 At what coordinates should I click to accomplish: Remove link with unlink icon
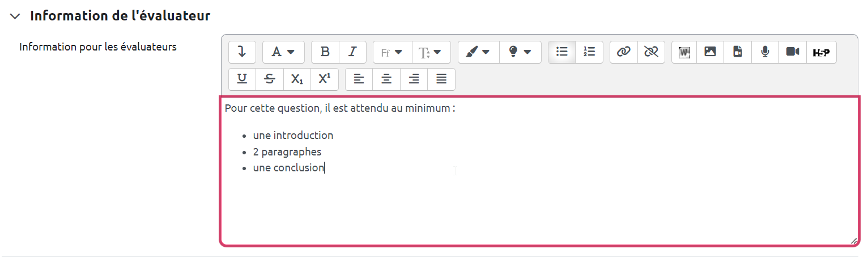(x=651, y=52)
